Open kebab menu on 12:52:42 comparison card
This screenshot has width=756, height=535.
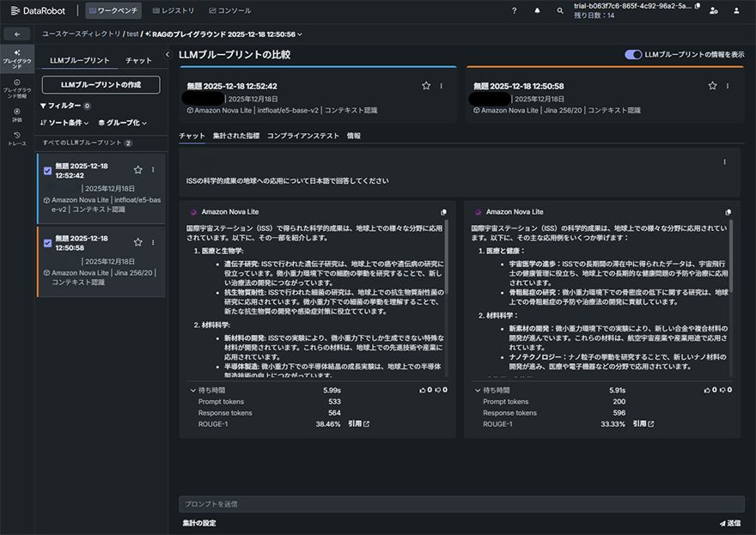coord(442,86)
